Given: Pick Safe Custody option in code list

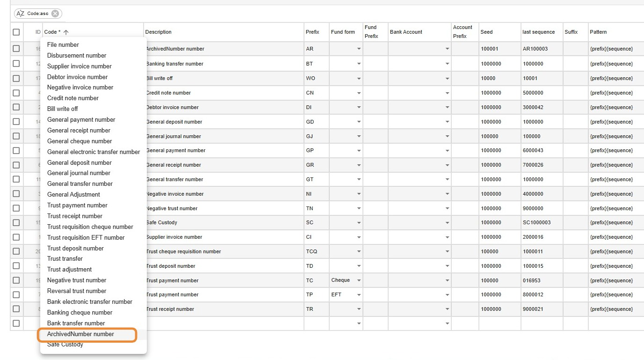Looking at the screenshot, I should tap(65, 345).
